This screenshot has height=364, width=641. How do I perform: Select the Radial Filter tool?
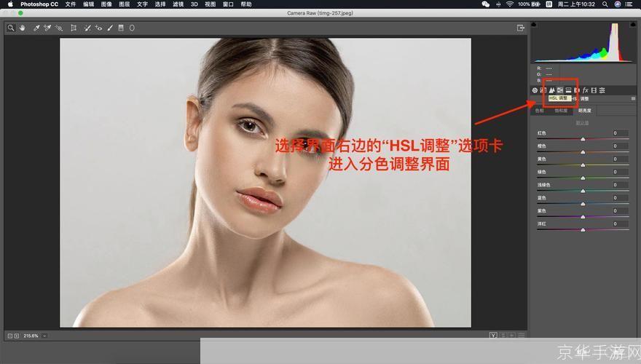[x=132, y=28]
